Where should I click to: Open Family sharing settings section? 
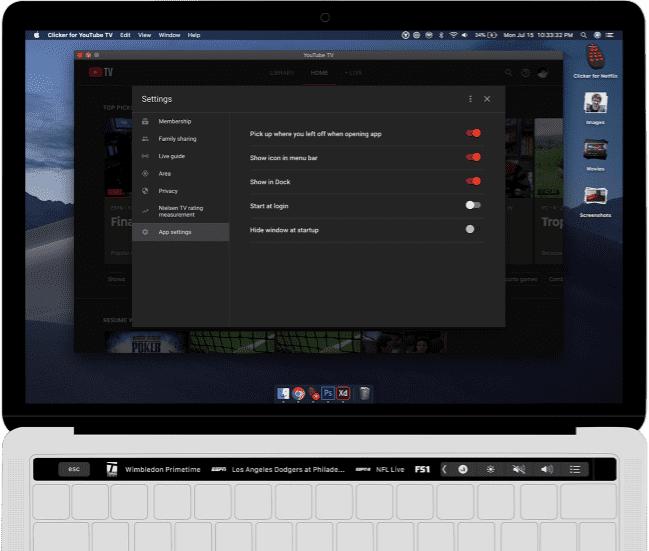(x=181, y=139)
